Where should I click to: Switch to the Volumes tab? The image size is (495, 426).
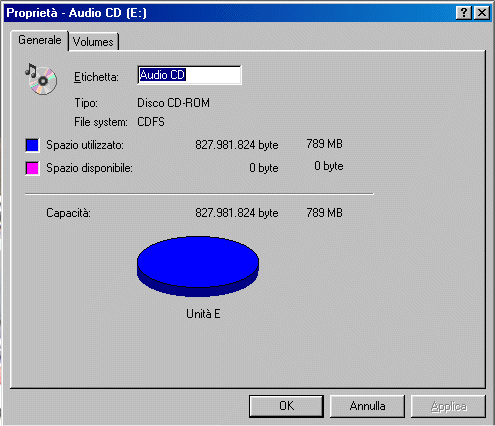[93, 42]
